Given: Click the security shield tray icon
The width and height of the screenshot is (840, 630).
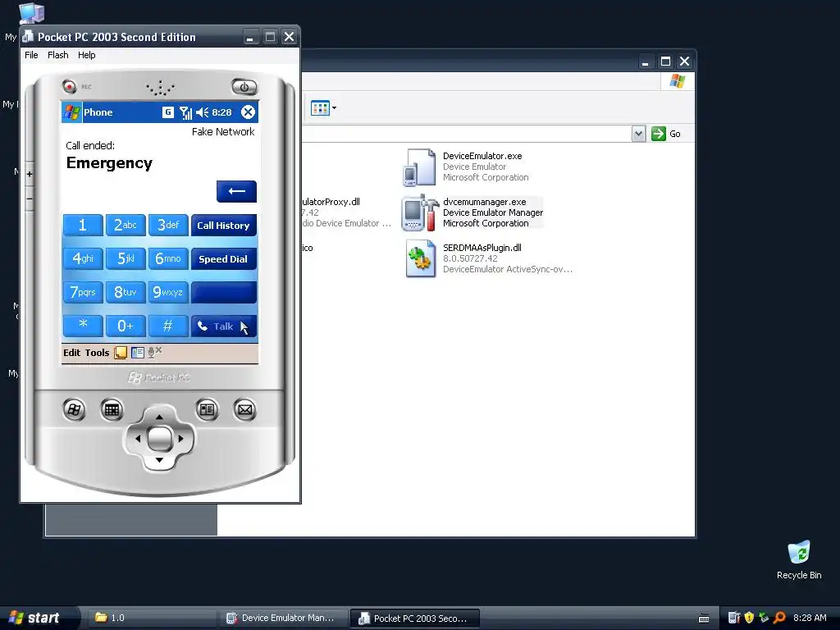Looking at the screenshot, I should click(749, 618).
